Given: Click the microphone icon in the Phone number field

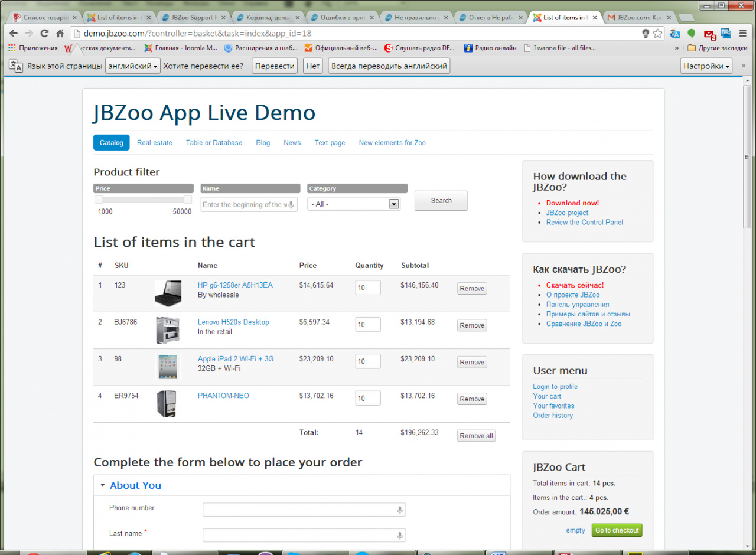Looking at the screenshot, I should pyautogui.click(x=400, y=510).
